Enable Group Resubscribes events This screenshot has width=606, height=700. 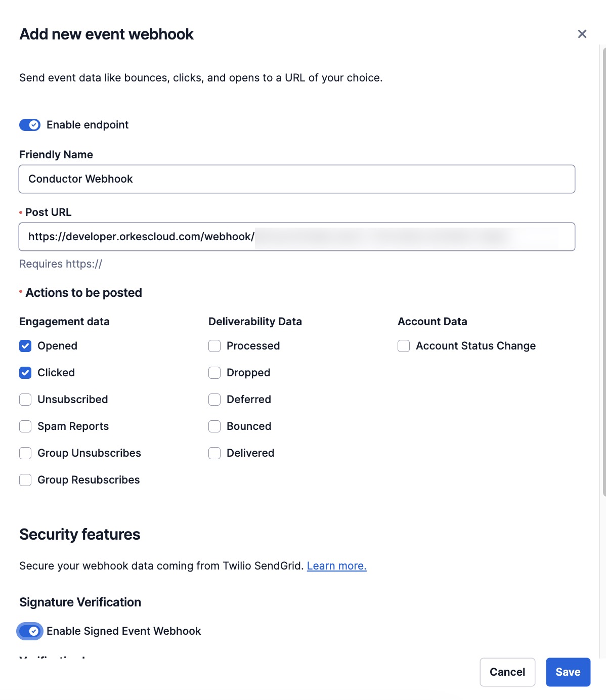coord(25,479)
